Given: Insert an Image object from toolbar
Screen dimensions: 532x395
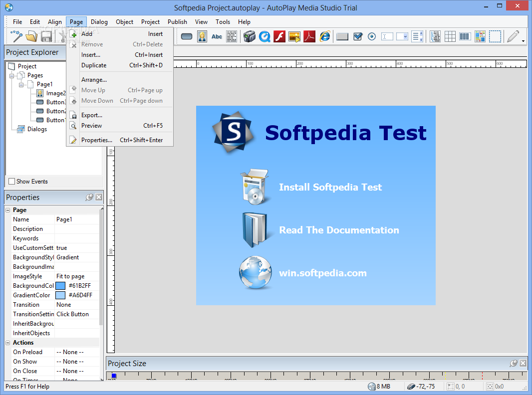Looking at the screenshot, I should coord(202,36).
